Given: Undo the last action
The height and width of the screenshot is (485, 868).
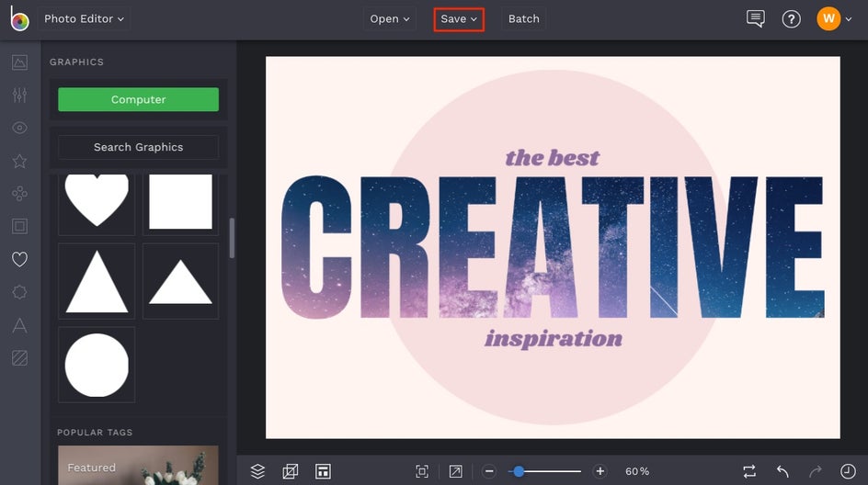Looking at the screenshot, I should (782, 471).
